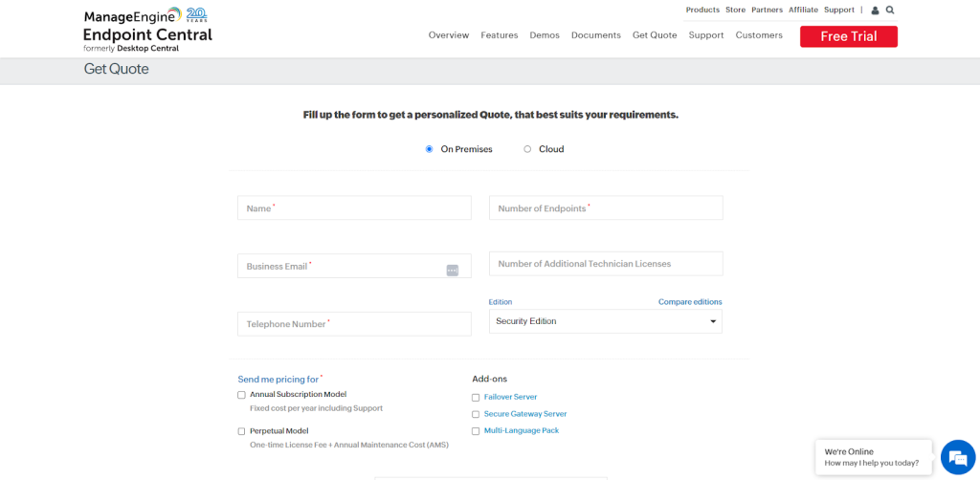
Task: Enable the Secure Gateway Server checkbox
Action: pos(476,414)
